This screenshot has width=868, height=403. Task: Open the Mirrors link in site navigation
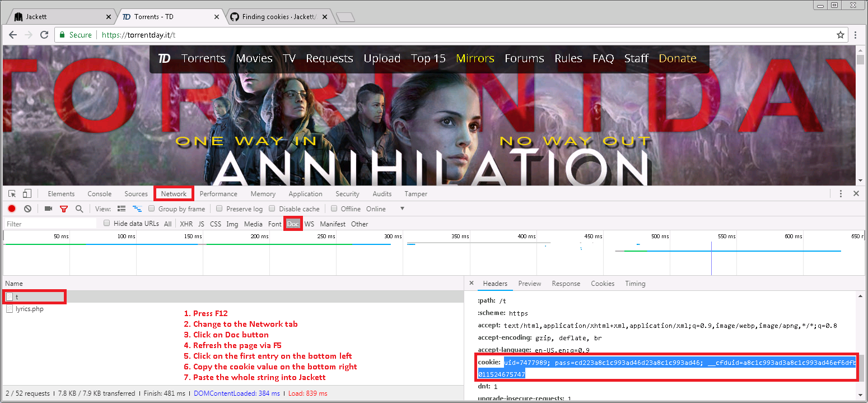475,58
